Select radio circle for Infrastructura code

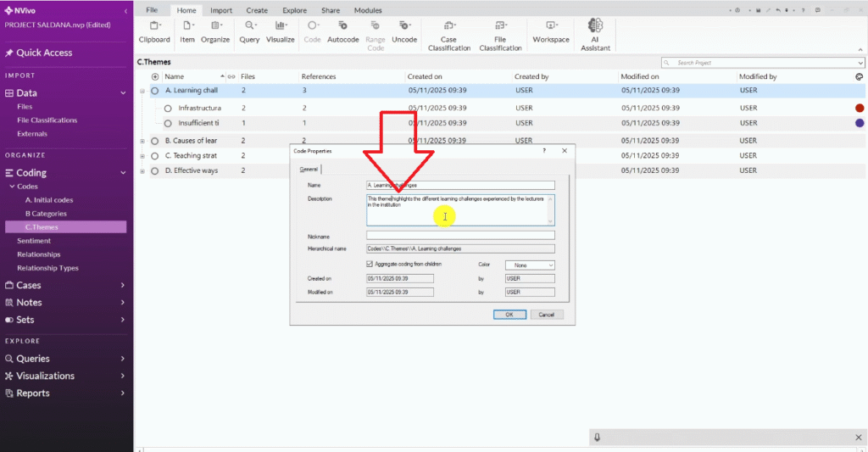click(168, 109)
